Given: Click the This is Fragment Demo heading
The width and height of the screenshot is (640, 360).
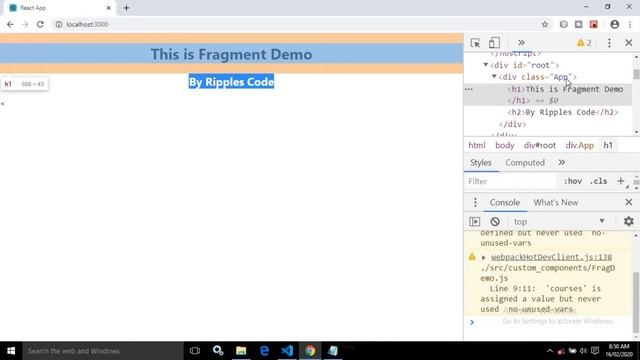Looking at the screenshot, I should 231,54.
